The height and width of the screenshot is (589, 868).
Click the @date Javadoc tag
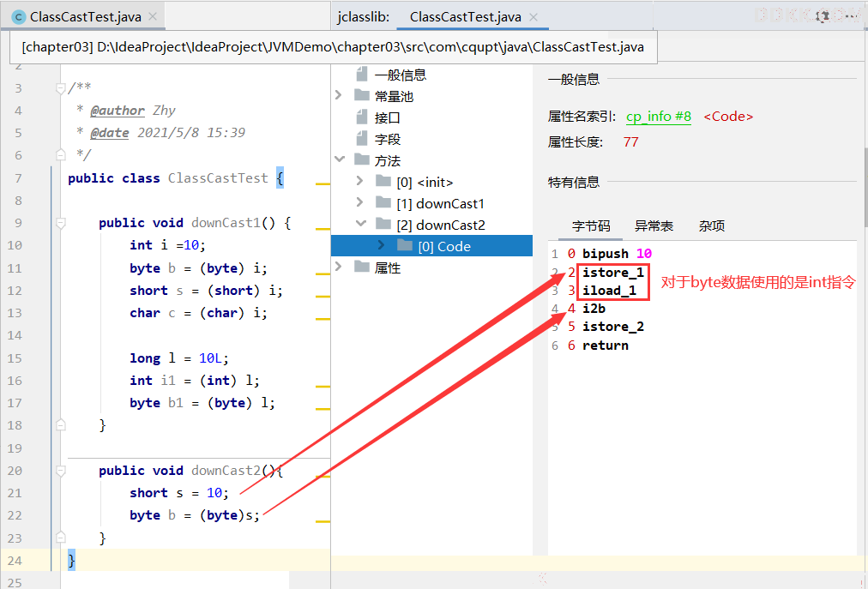109,133
